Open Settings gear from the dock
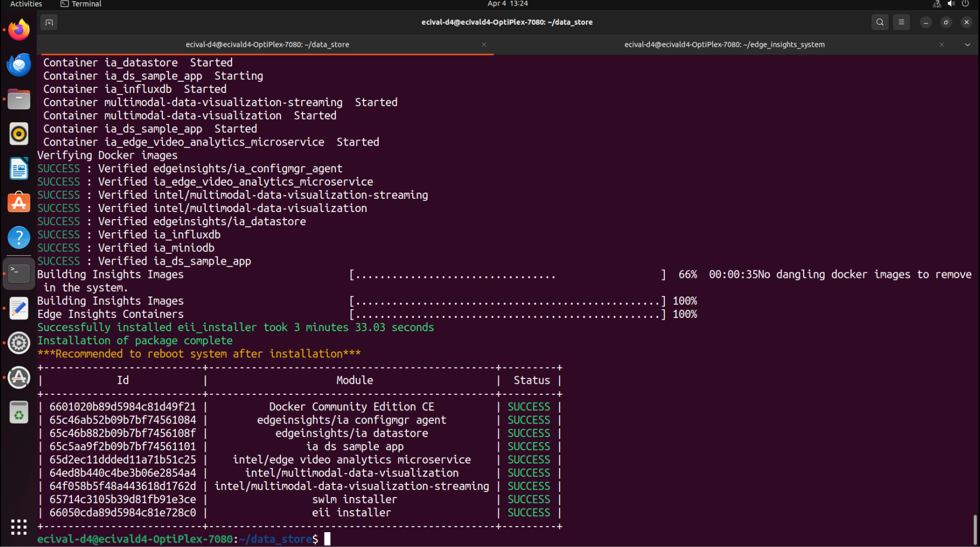The image size is (980, 547). click(x=19, y=343)
